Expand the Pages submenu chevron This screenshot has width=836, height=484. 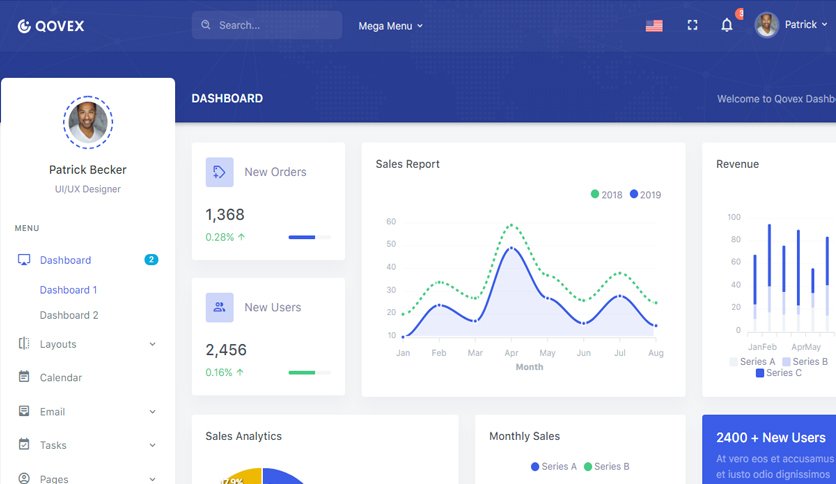pyautogui.click(x=152, y=479)
